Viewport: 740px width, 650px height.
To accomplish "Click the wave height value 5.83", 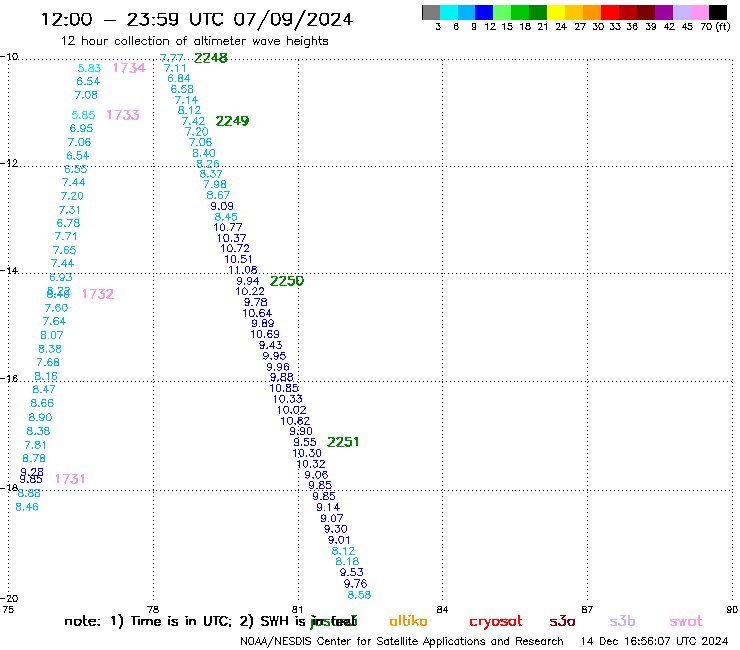I will 89,68.
